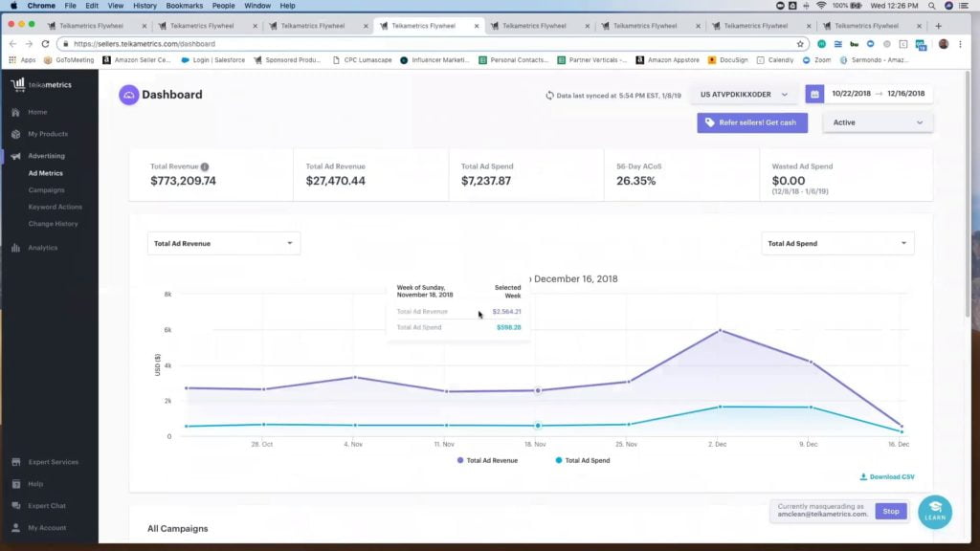Open the Chrome three-dot menu
Viewport: 980px width, 551px height.
coord(961,44)
